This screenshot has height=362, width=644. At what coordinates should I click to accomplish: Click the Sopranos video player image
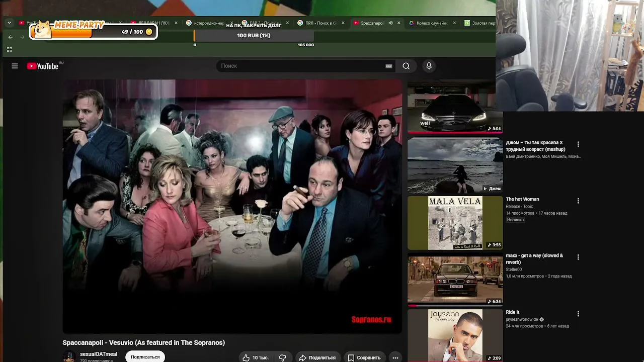point(232,206)
